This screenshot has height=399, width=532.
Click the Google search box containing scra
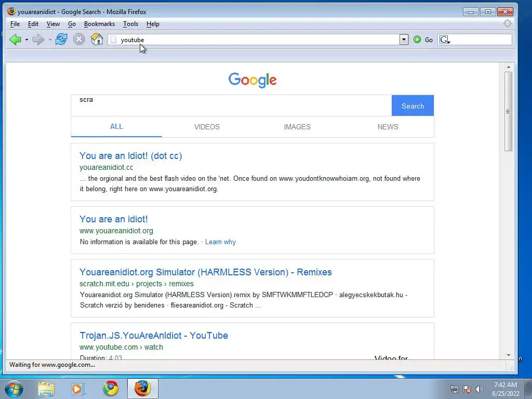(x=231, y=105)
